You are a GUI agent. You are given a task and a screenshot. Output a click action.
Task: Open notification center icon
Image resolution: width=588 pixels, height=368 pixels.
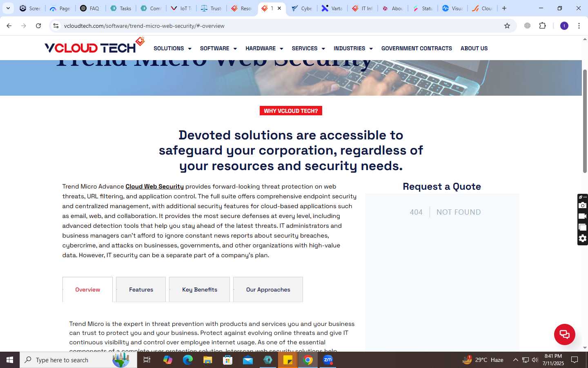(575, 360)
